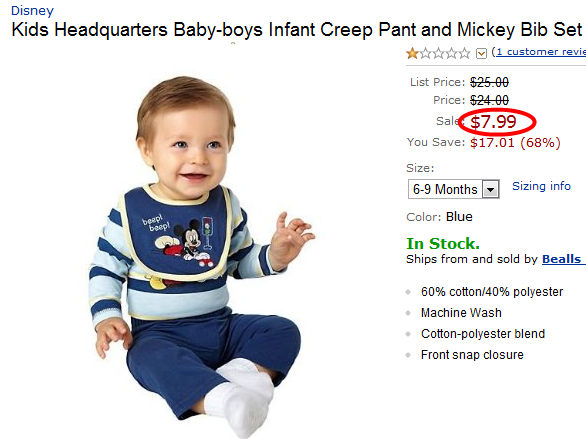The width and height of the screenshot is (586, 444).
Task: Click the Machine Wash bullet item
Action: [x=461, y=312]
